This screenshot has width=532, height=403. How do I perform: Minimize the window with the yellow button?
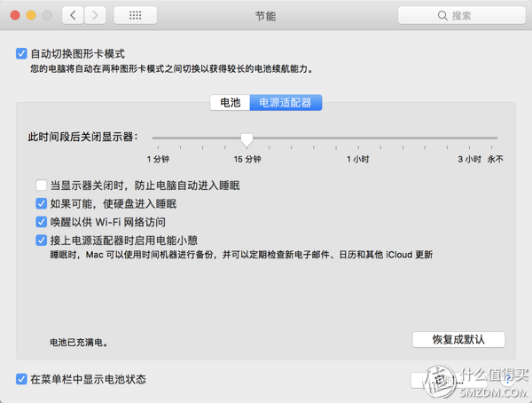pyautogui.click(x=31, y=15)
